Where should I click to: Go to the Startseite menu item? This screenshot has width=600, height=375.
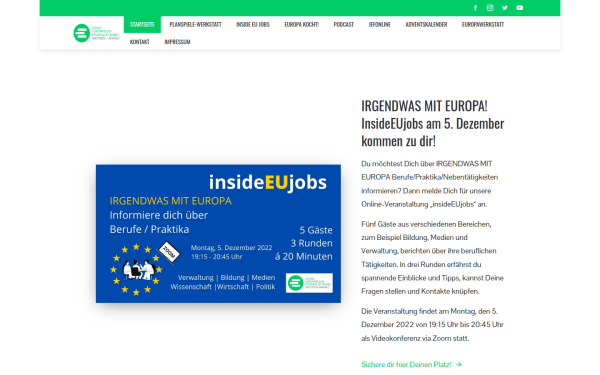tap(142, 24)
